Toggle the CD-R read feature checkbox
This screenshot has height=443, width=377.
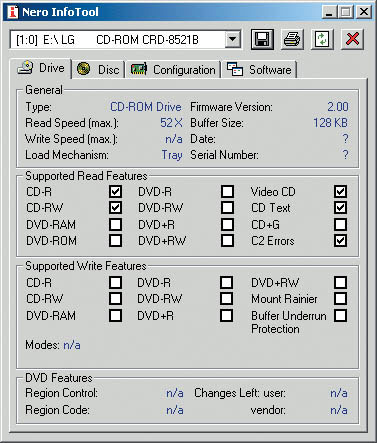coord(116,192)
